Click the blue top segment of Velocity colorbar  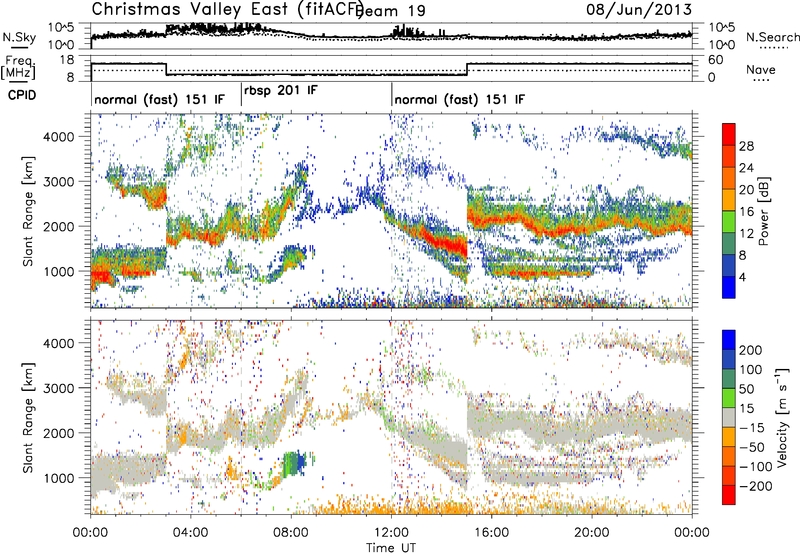[729, 340]
